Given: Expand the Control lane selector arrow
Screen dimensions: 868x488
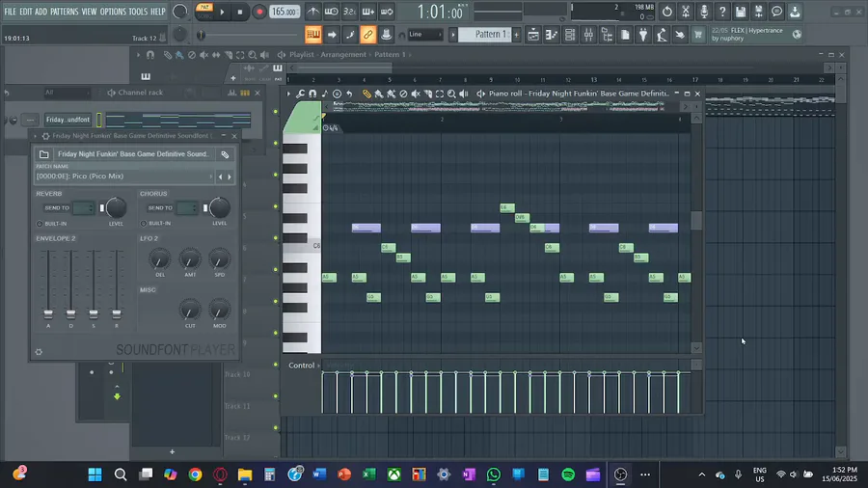Looking at the screenshot, I should [x=318, y=366].
